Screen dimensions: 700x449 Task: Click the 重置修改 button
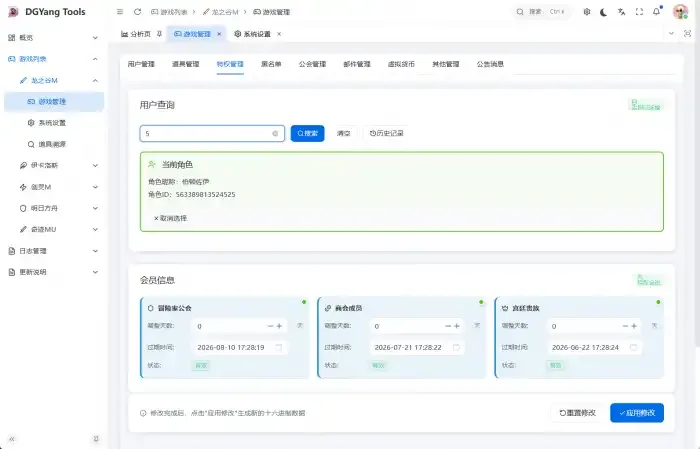click(x=577, y=413)
